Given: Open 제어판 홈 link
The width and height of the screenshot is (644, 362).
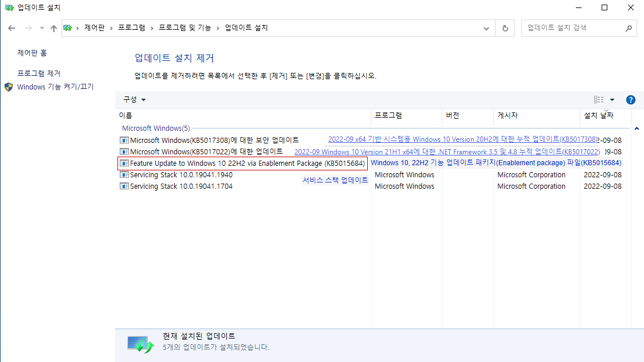Looking at the screenshot, I should [x=32, y=53].
